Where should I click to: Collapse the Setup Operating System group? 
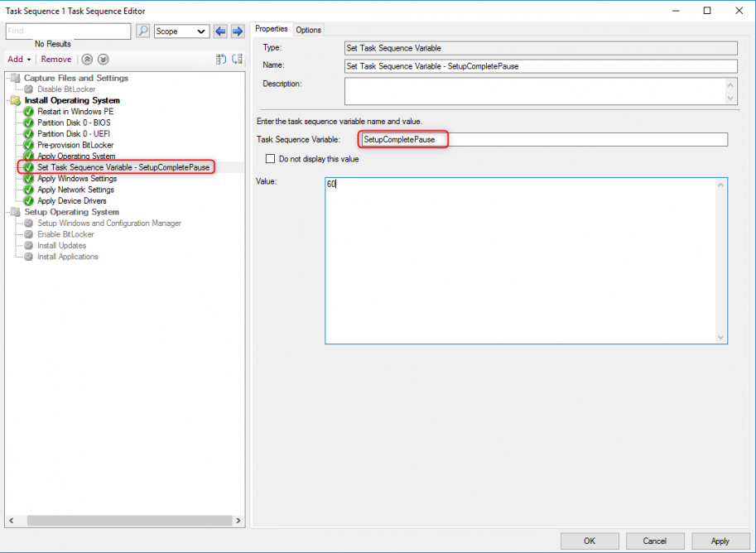click(7, 212)
